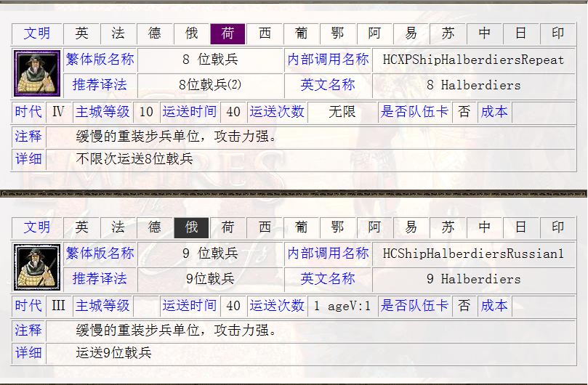The image size is (588, 385).
Task: Select 日 civilization in the second card
Action: [x=521, y=227]
